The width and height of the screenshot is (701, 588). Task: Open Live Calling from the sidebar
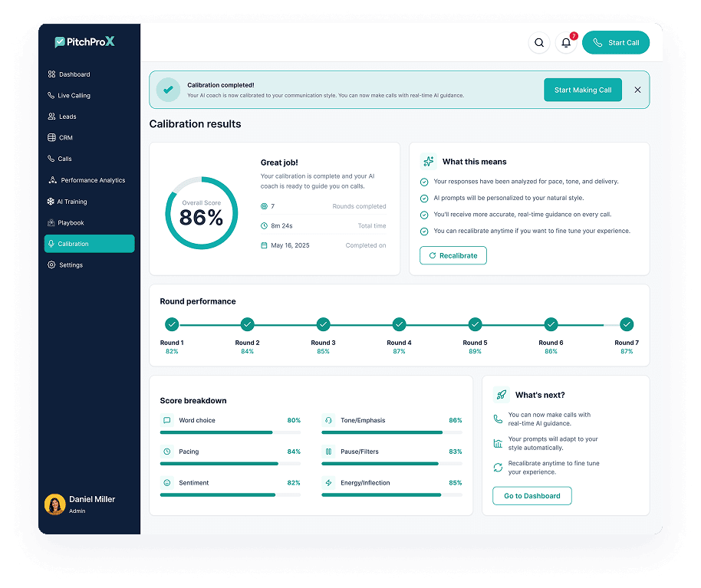coord(90,95)
